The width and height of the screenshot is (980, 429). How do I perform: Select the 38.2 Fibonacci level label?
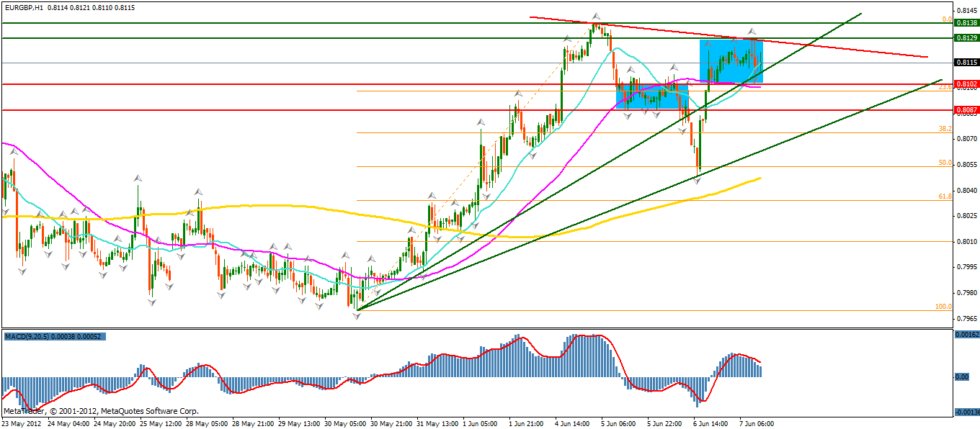(945, 129)
